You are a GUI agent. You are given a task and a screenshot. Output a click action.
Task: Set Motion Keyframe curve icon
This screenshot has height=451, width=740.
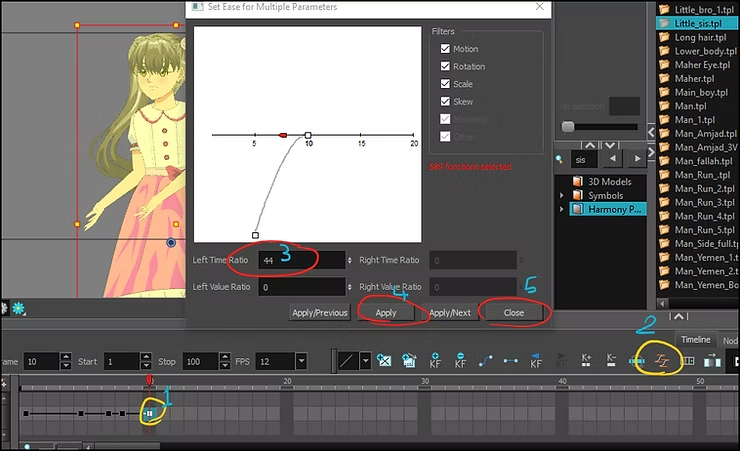[486, 361]
